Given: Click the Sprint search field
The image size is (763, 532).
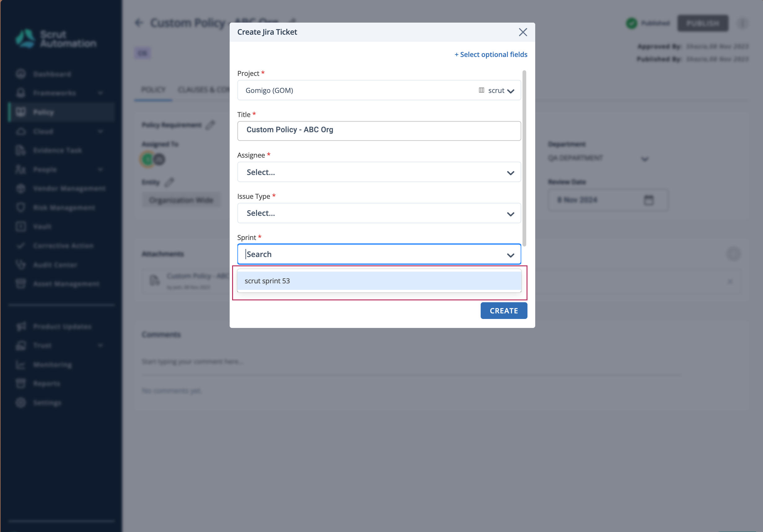Looking at the screenshot, I should 379,254.
